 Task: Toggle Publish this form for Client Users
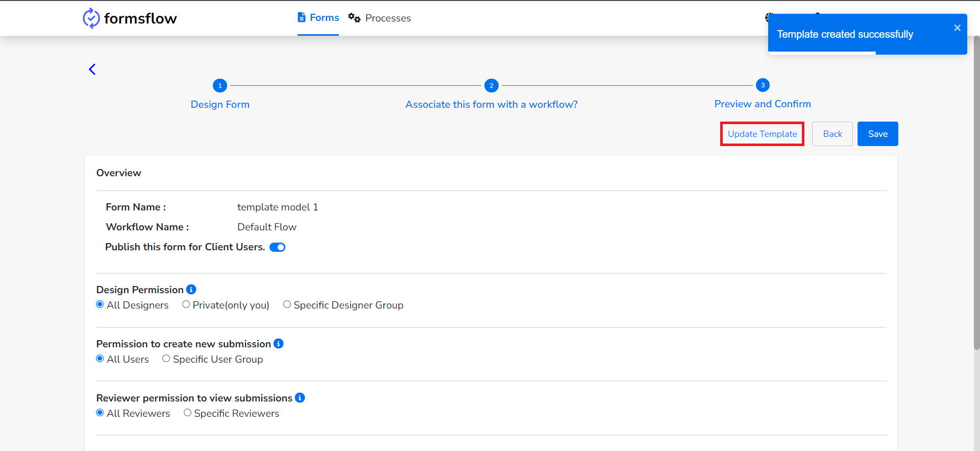(x=277, y=247)
